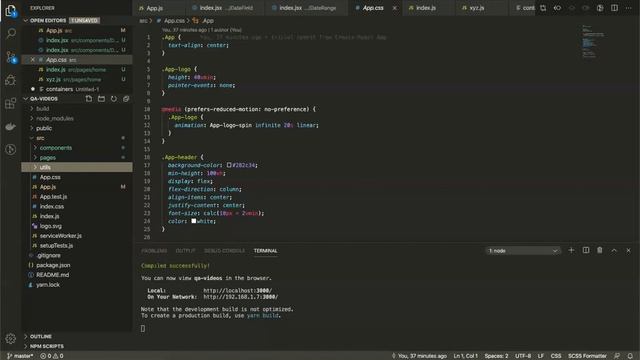Open more editor actions ellipsis menu
The image size is (640, 360).
[629, 8]
